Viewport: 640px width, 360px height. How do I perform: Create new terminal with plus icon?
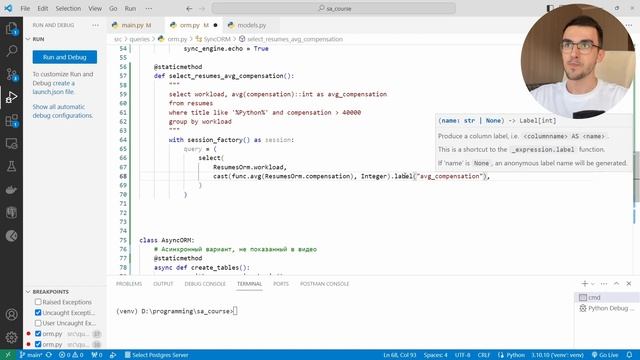coord(584,283)
